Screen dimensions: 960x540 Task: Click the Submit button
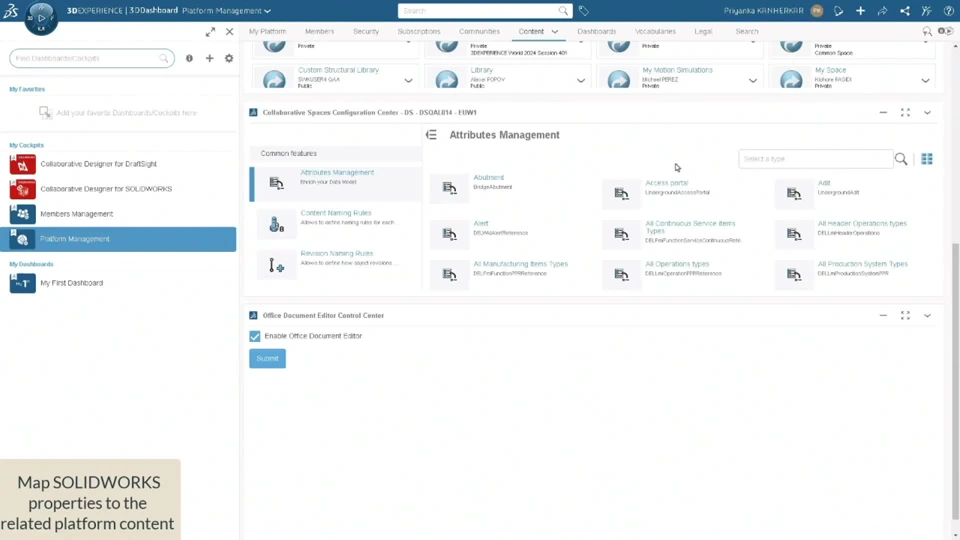[267, 359]
